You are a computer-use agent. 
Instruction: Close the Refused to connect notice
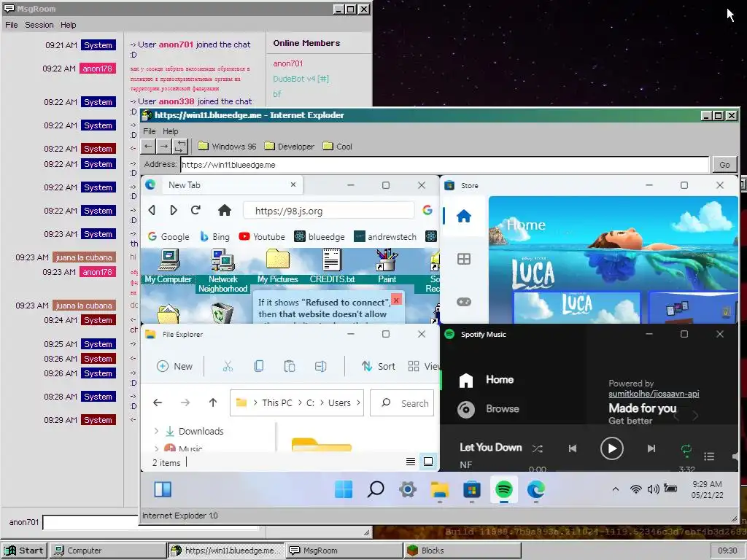coord(396,300)
